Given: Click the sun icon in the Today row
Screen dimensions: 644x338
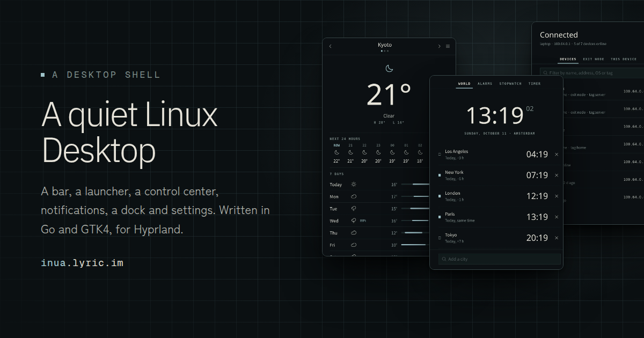Looking at the screenshot, I should pos(354,184).
